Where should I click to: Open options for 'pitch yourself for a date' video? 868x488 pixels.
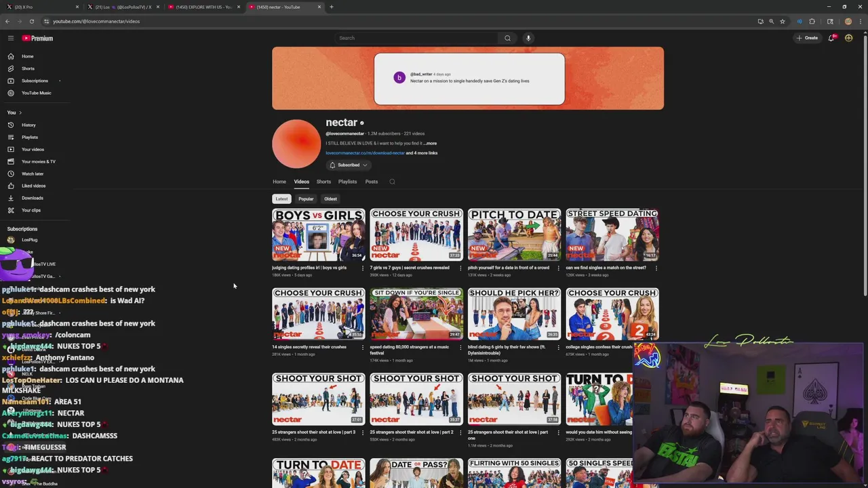(558, 268)
